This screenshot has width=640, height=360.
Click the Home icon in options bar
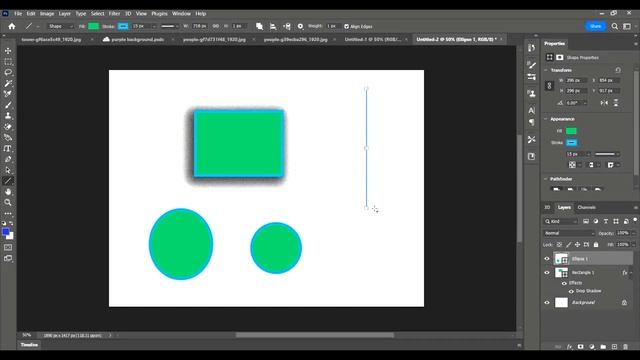click(12, 26)
